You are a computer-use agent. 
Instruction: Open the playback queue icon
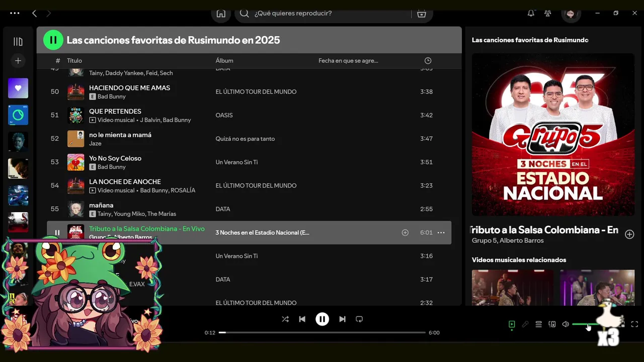click(538, 324)
